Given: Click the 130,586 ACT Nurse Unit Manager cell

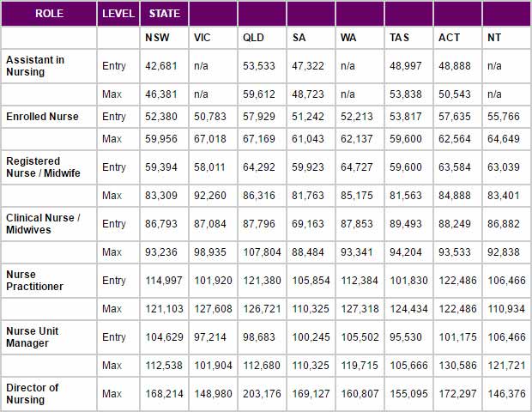Looking at the screenshot, I should pyautogui.click(x=457, y=366).
